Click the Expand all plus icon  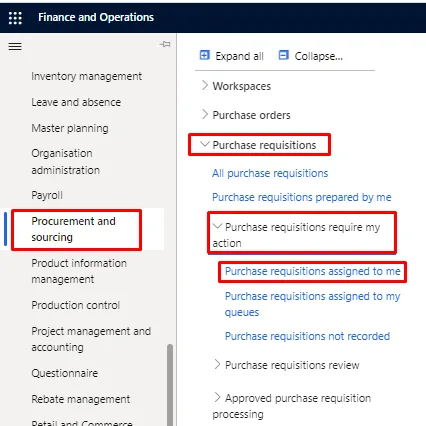coord(204,55)
